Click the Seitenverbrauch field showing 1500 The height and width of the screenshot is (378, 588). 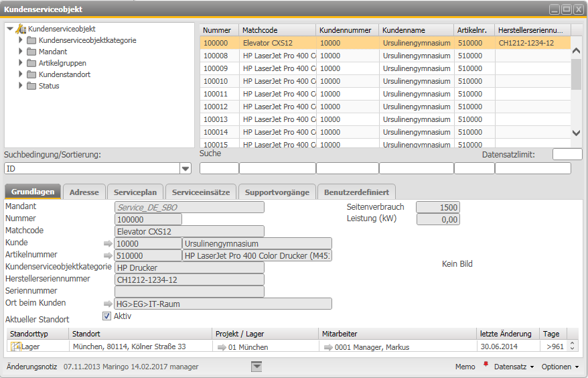[438, 207]
